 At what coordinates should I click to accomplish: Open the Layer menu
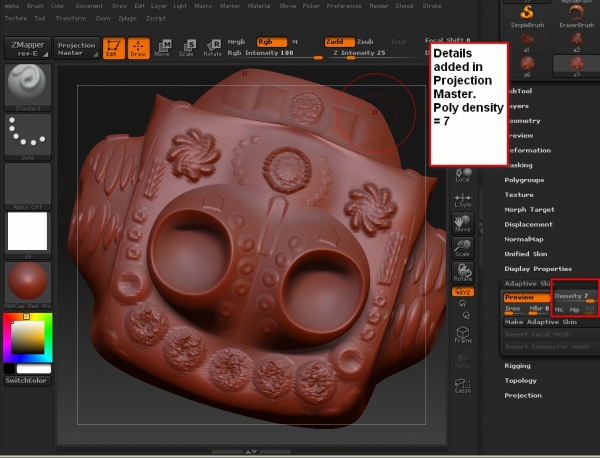pos(159,6)
